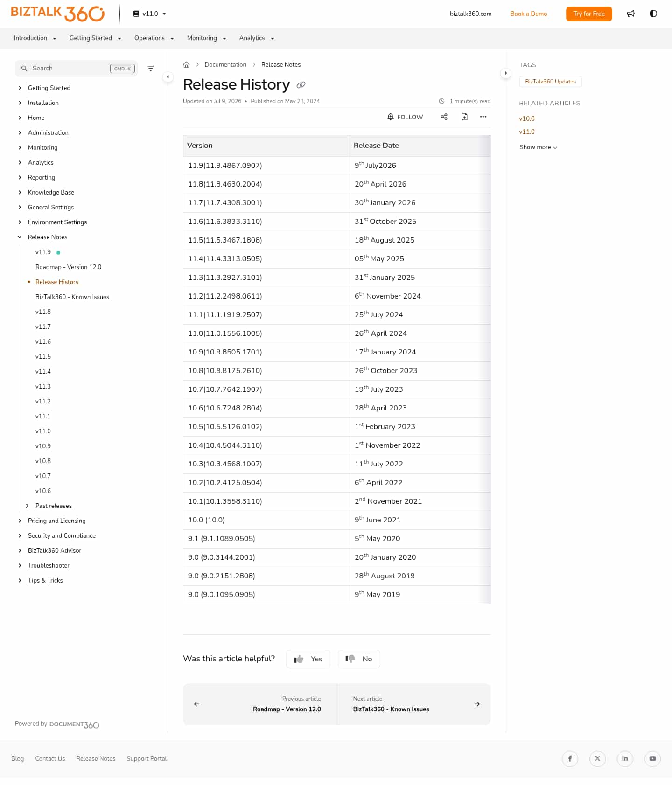The image size is (672, 785).
Task: Toggle dark mode contrast icon
Action: 653,14
